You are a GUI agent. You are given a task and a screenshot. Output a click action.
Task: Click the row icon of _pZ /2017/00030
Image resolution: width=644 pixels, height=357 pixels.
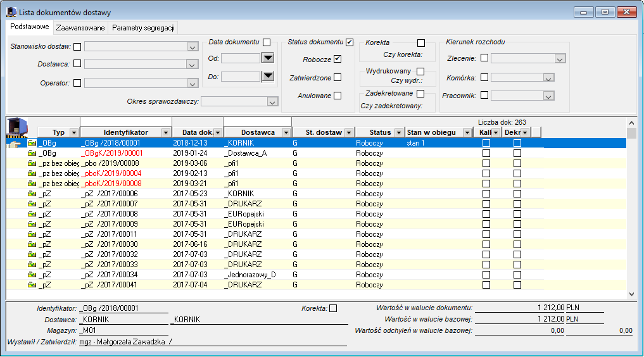[32, 244]
